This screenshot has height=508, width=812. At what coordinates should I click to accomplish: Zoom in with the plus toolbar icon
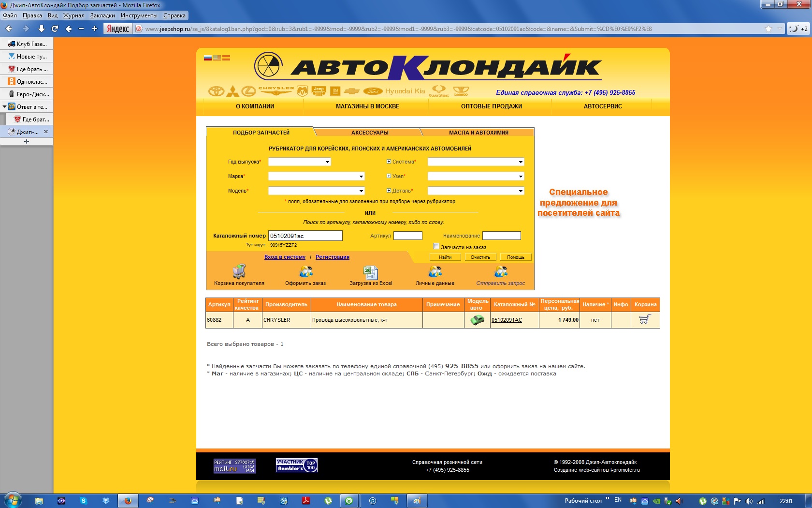pos(95,29)
